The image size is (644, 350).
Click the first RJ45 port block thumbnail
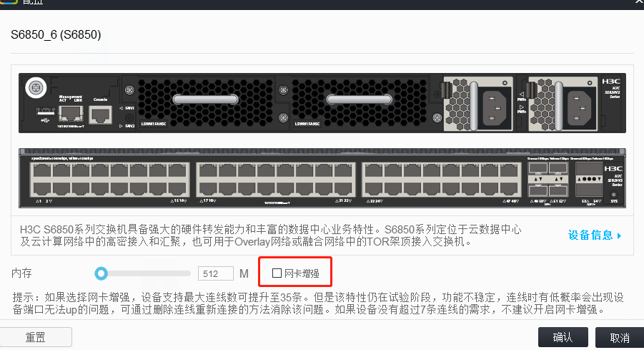[109, 180]
